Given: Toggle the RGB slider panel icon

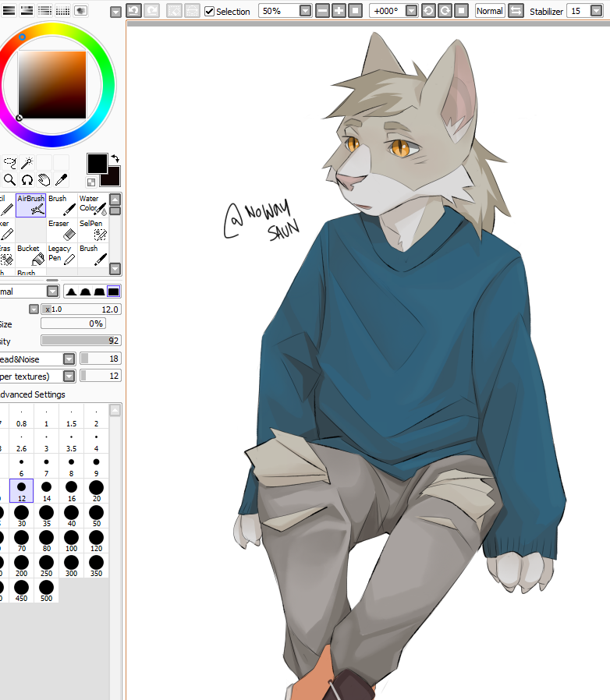Looking at the screenshot, I should [x=9, y=10].
